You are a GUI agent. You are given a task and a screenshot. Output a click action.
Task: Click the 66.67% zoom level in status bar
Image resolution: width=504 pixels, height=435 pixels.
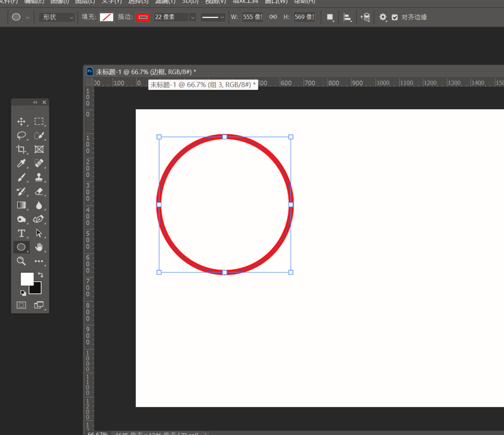pos(98,433)
